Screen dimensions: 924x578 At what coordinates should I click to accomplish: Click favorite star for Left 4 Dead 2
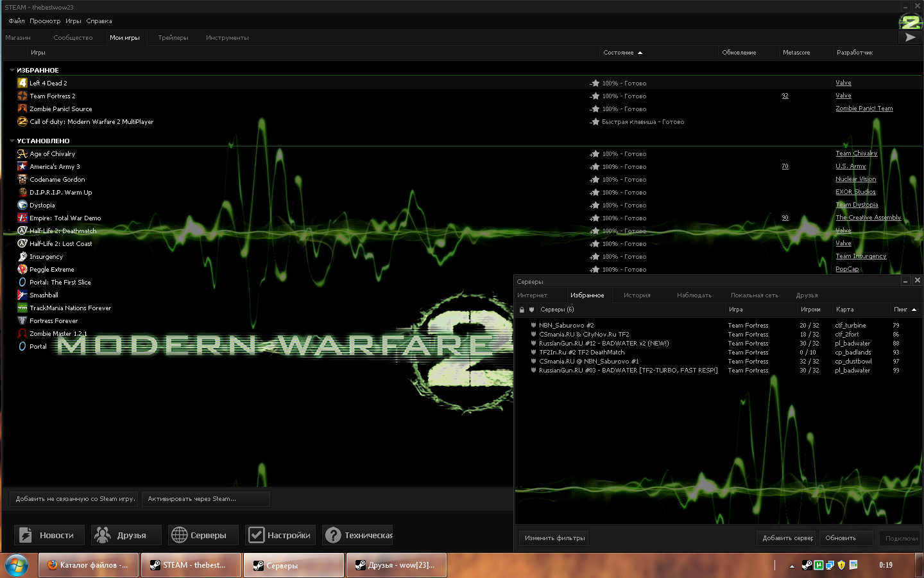(x=595, y=83)
